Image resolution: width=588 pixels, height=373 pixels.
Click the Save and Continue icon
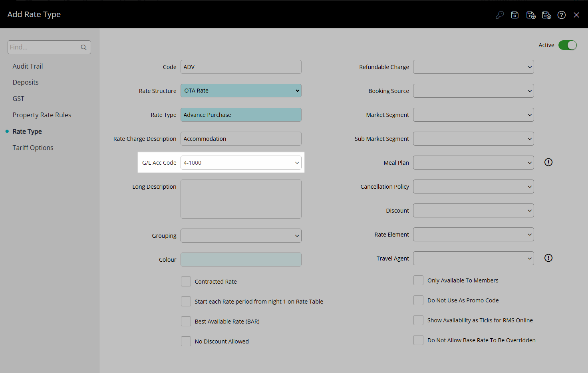coord(531,15)
